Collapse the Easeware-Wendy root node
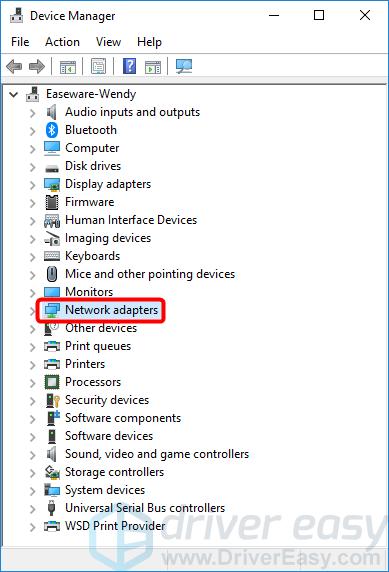 (14, 94)
